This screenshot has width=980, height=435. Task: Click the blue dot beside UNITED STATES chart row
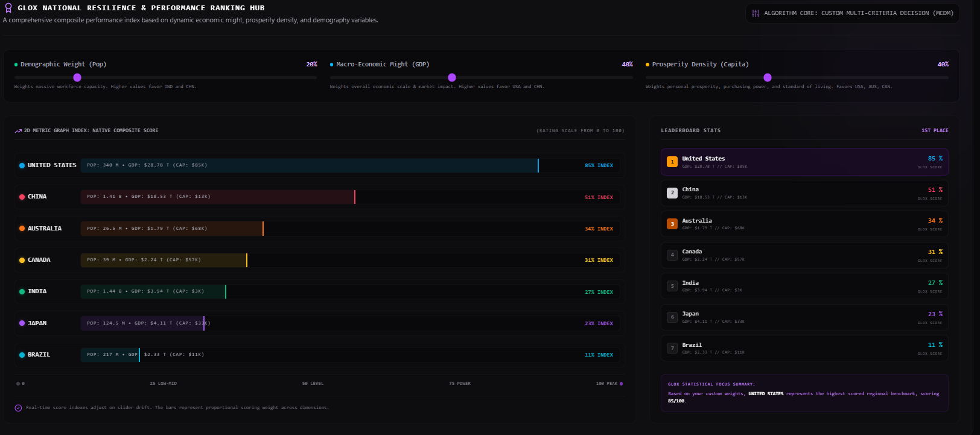click(22, 165)
